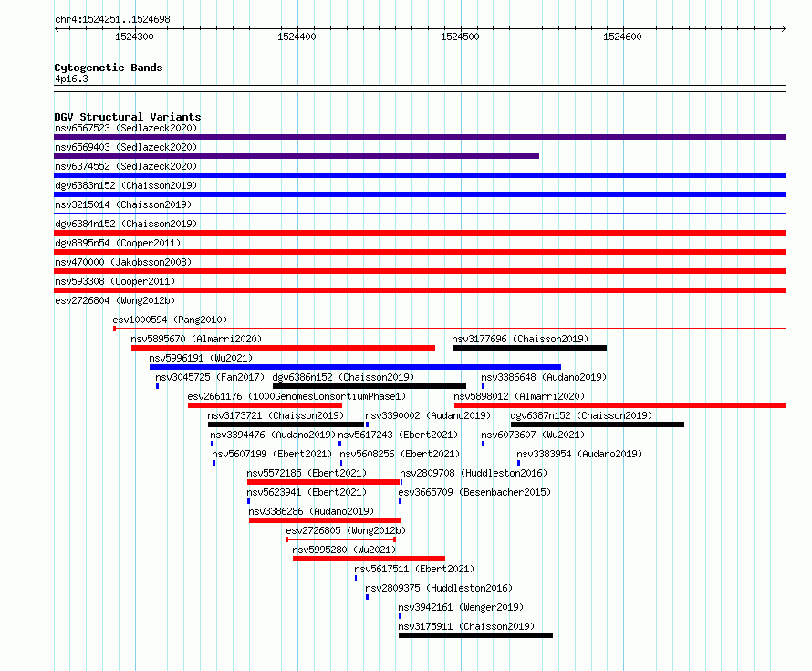Click ruler position 1524500
Image resolution: width=812 pixels, height=671 pixels.
coord(460,37)
